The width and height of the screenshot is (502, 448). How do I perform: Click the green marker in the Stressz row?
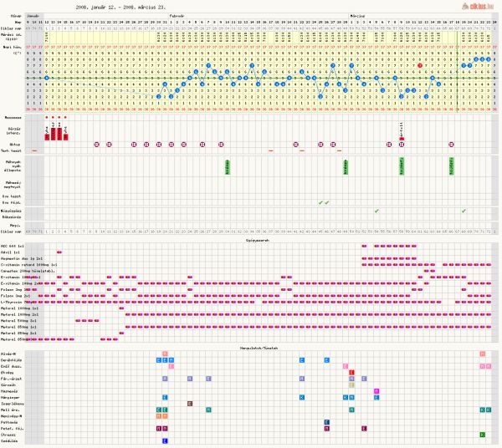483,435
